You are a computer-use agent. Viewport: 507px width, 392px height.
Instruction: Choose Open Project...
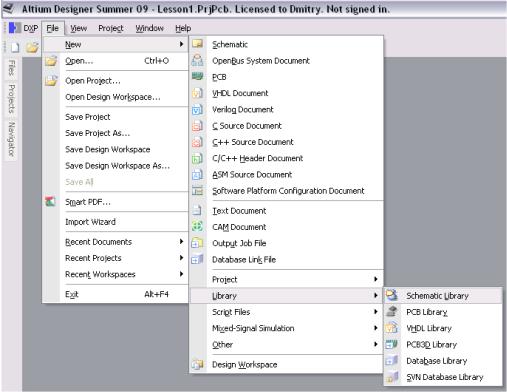pyautogui.click(x=116, y=81)
